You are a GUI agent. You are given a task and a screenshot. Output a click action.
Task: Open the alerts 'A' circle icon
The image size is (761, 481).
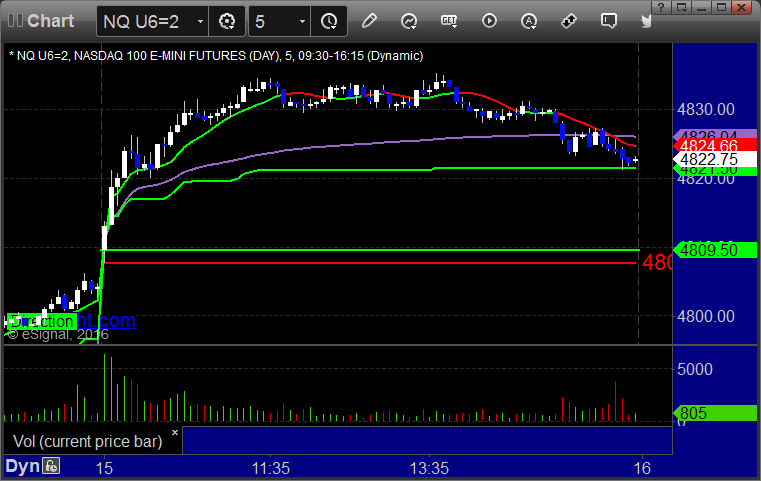(x=529, y=21)
